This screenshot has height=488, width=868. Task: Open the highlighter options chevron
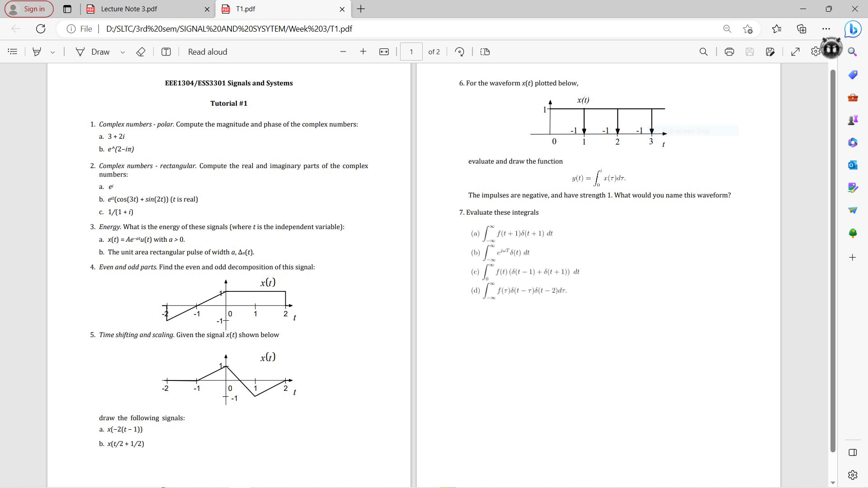tap(52, 52)
